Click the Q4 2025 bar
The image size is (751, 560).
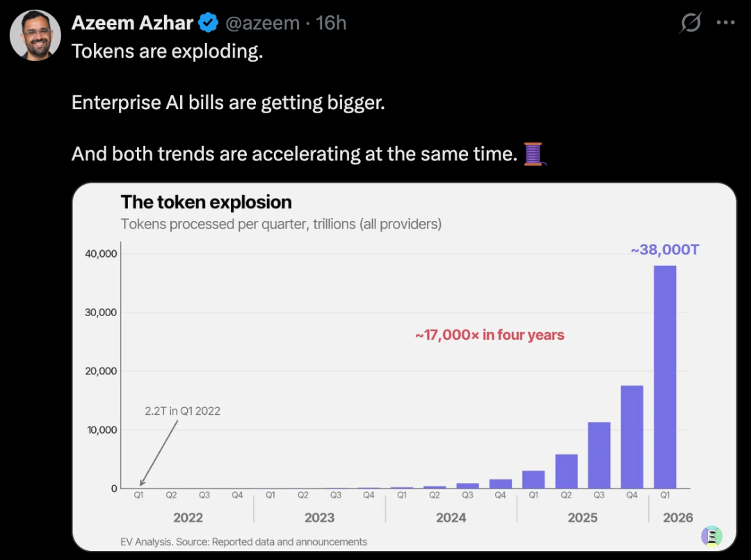click(x=631, y=437)
